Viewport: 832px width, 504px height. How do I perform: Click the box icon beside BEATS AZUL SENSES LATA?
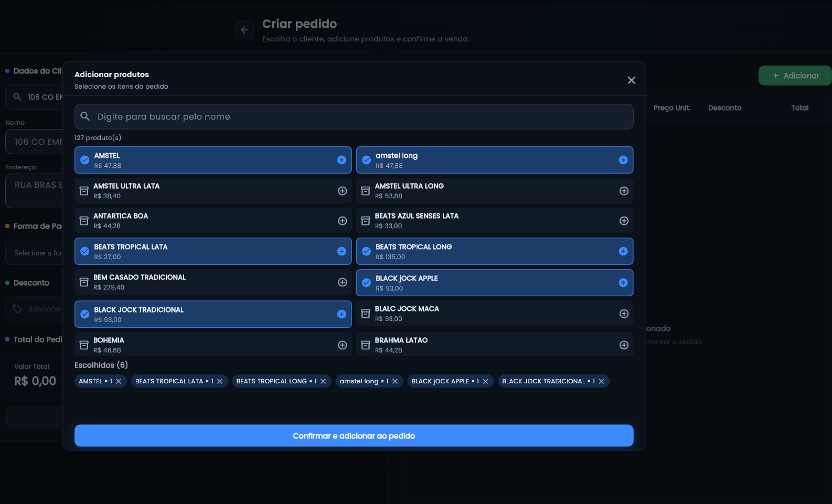(366, 221)
